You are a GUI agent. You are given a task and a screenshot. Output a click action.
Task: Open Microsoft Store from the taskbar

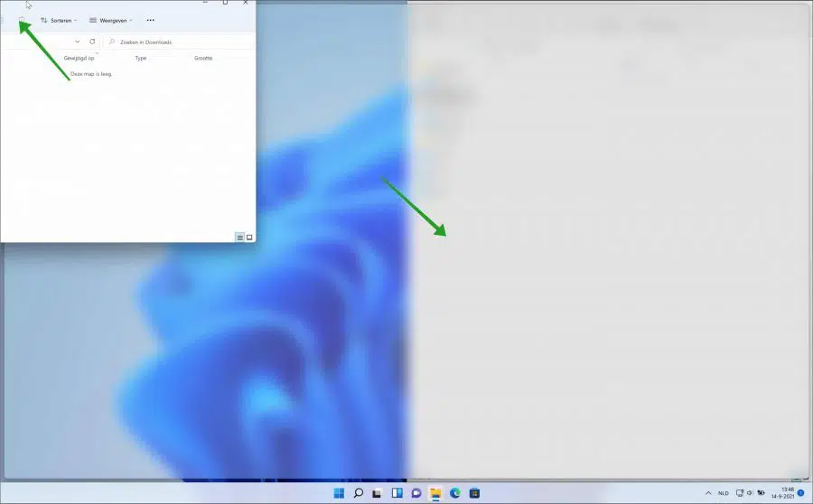coord(474,493)
